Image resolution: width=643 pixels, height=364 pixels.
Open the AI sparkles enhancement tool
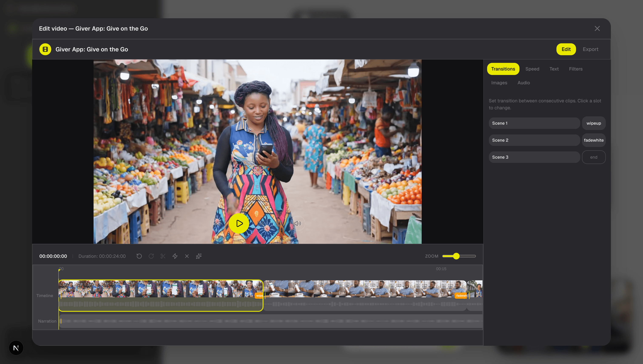point(199,256)
